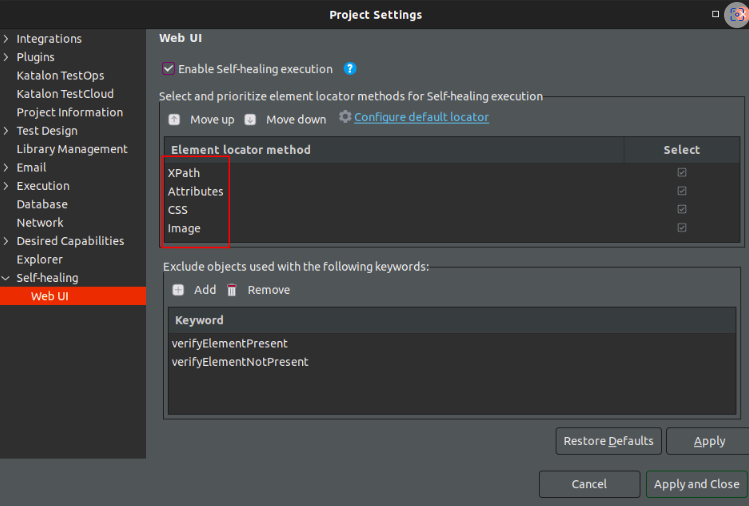Expand the Test Design settings node
This screenshot has width=749, height=506.
pyautogui.click(x=7, y=131)
